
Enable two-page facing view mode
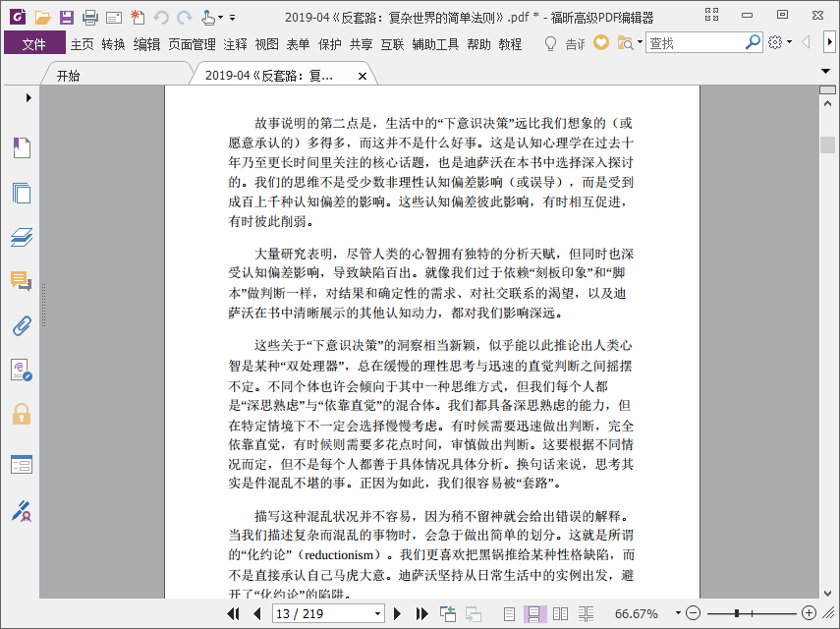(x=560, y=614)
